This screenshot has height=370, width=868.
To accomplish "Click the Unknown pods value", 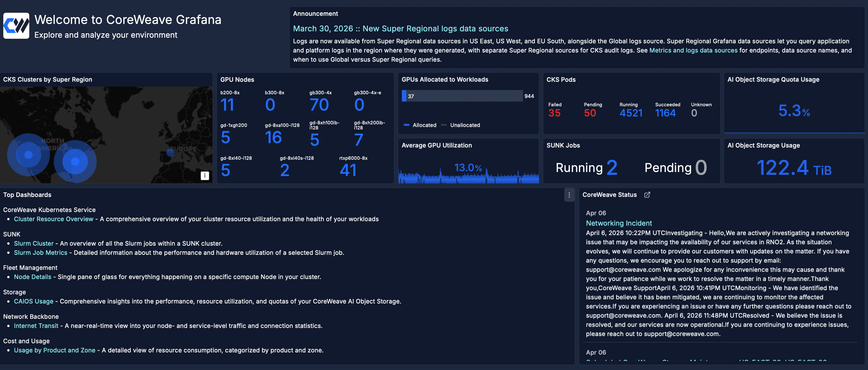I will 694,113.
